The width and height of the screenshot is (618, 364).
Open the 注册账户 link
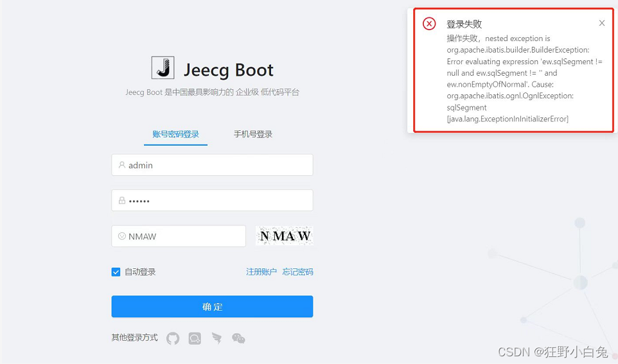tap(261, 272)
